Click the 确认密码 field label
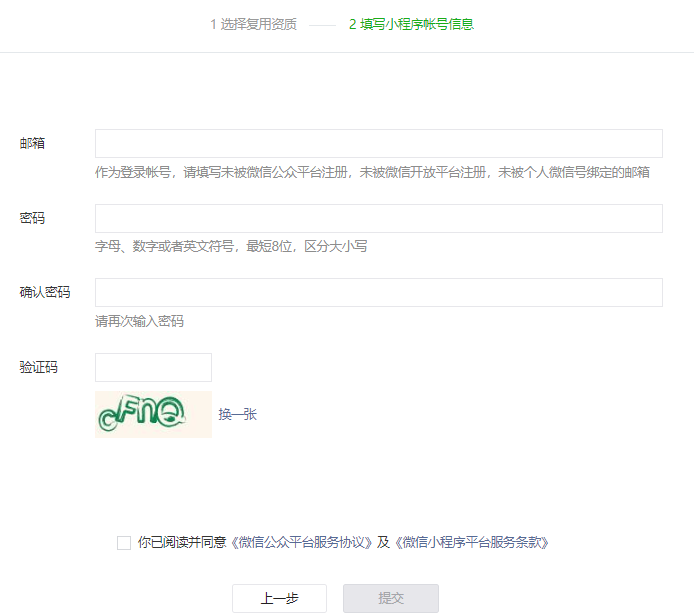The image size is (694, 615). pos(45,292)
